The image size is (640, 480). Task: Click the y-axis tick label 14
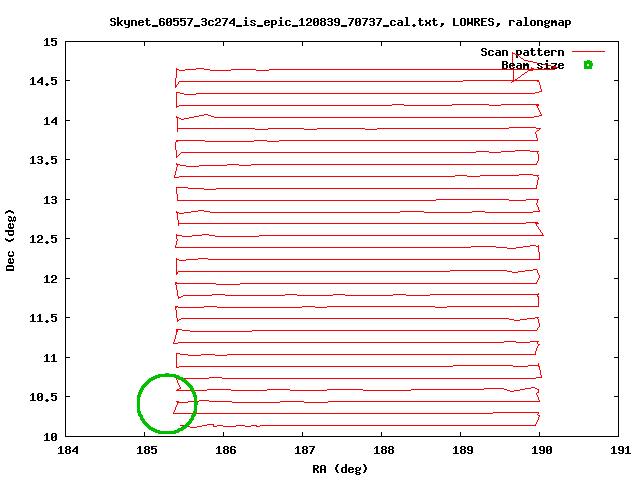(51, 121)
